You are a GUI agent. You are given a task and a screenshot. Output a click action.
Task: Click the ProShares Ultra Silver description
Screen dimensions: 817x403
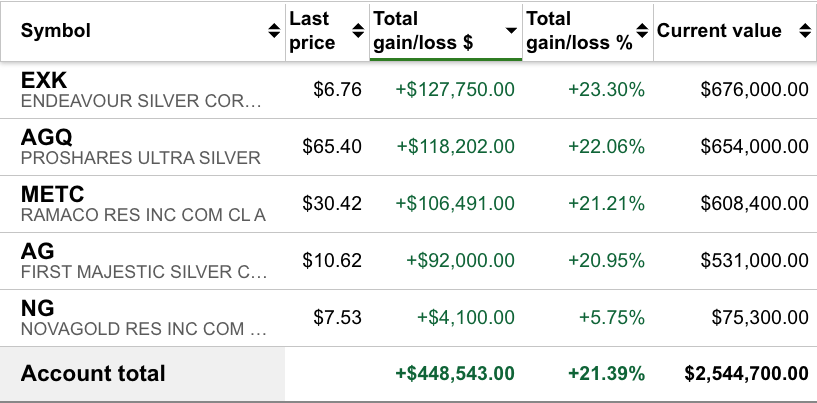pyautogui.click(x=140, y=158)
